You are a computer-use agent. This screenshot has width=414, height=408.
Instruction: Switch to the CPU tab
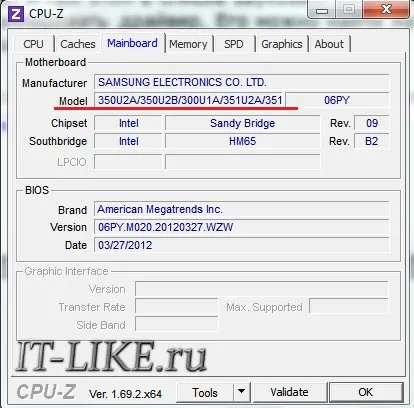[33, 44]
